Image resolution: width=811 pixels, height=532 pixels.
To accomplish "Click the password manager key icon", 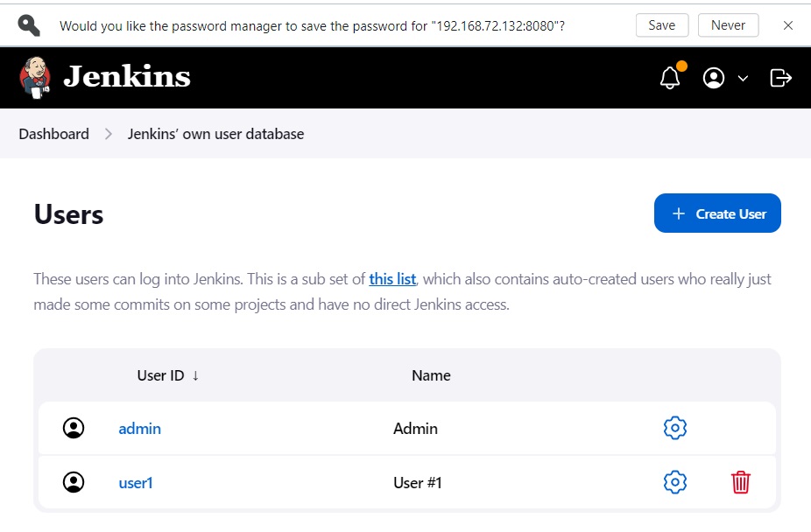I will coord(28,24).
